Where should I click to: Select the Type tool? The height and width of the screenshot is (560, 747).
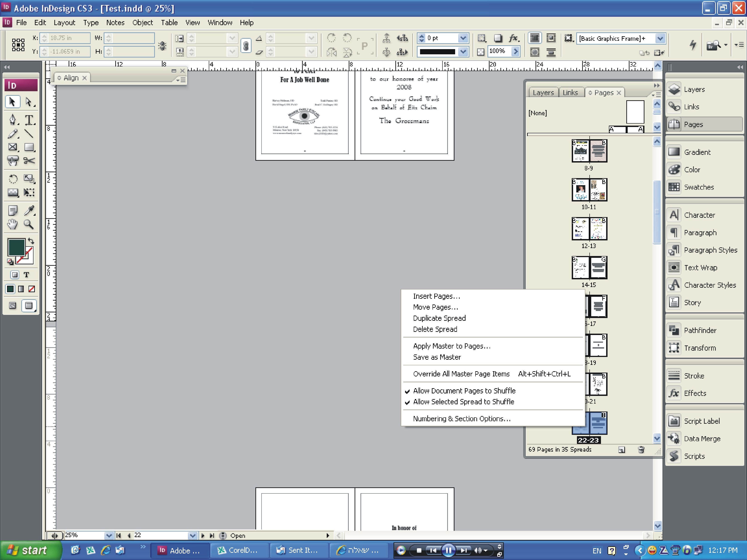29,120
